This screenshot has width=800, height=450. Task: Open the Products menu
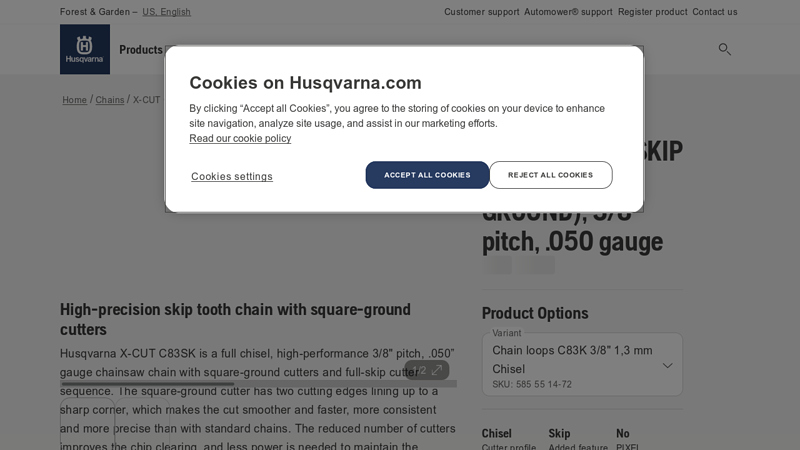[141, 49]
